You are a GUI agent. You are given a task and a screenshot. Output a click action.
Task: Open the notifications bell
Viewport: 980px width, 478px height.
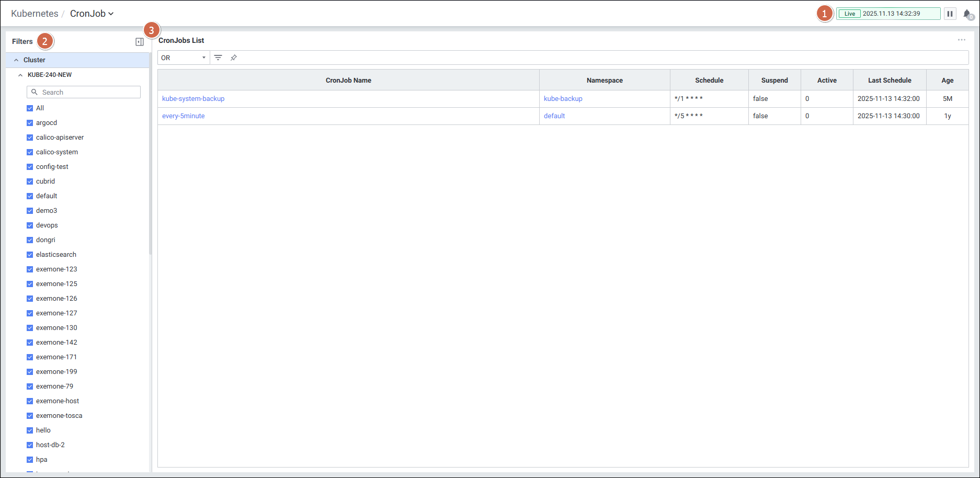point(967,14)
